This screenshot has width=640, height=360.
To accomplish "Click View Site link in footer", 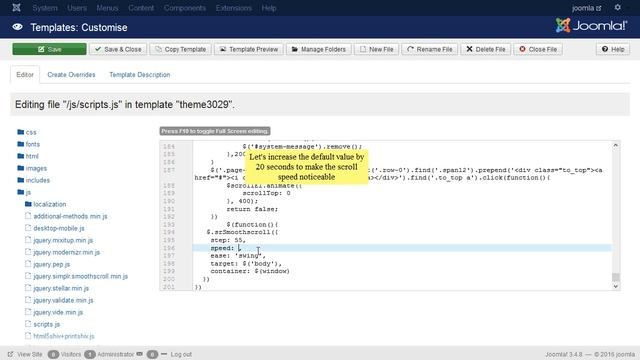I will click(x=30, y=354).
